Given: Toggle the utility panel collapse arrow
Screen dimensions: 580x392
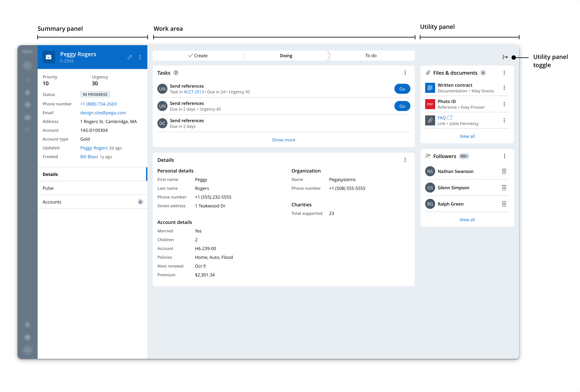Looking at the screenshot, I should click(x=505, y=57).
